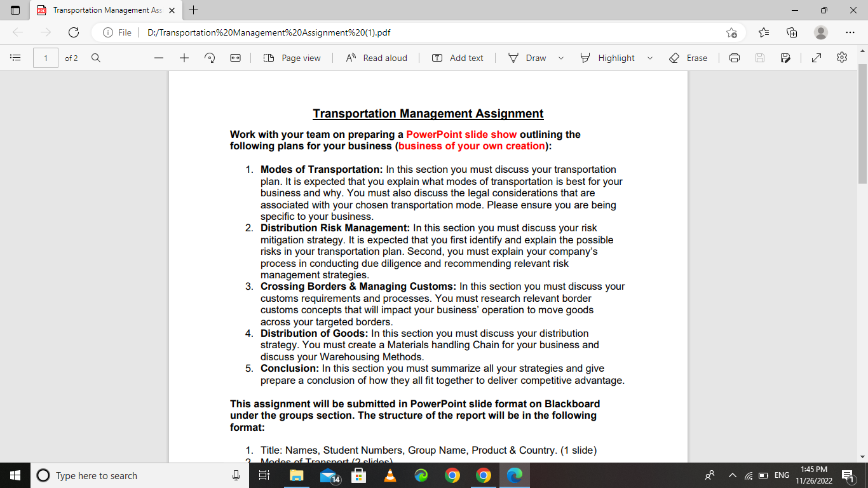Image resolution: width=868 pixels, height=488 pixels.
Task: Open the tab actions menu
Action: [15, 10]
